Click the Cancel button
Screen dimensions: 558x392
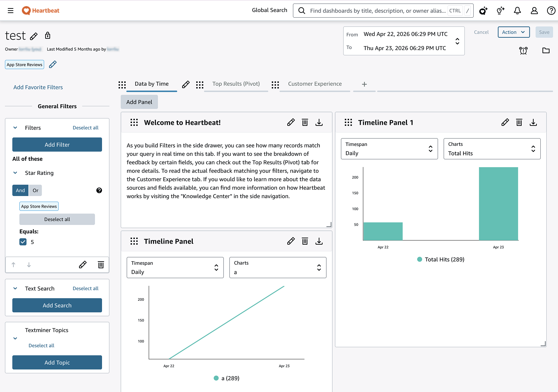point(481,32)
